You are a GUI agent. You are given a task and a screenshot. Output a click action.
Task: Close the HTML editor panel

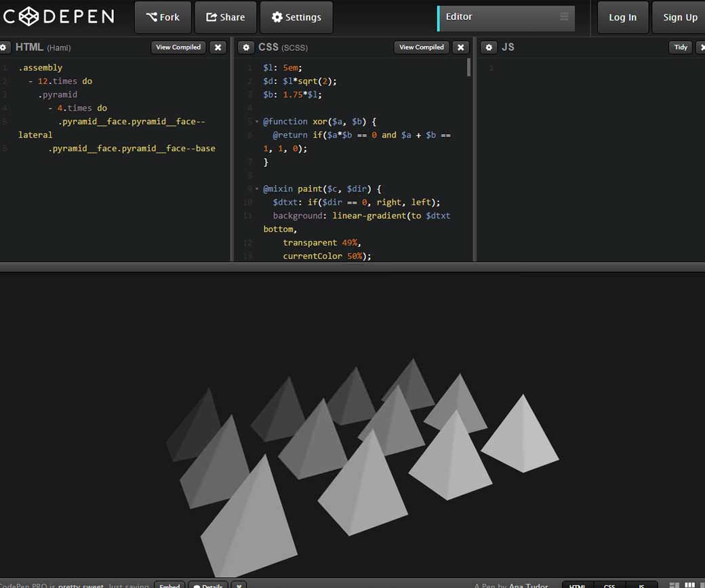click(218, 47)
